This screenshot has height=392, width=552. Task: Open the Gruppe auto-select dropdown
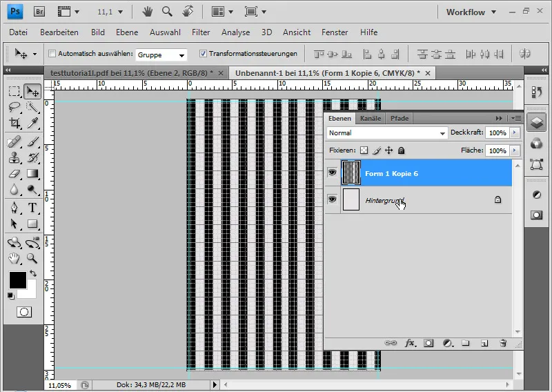click(x=161, y=55)
